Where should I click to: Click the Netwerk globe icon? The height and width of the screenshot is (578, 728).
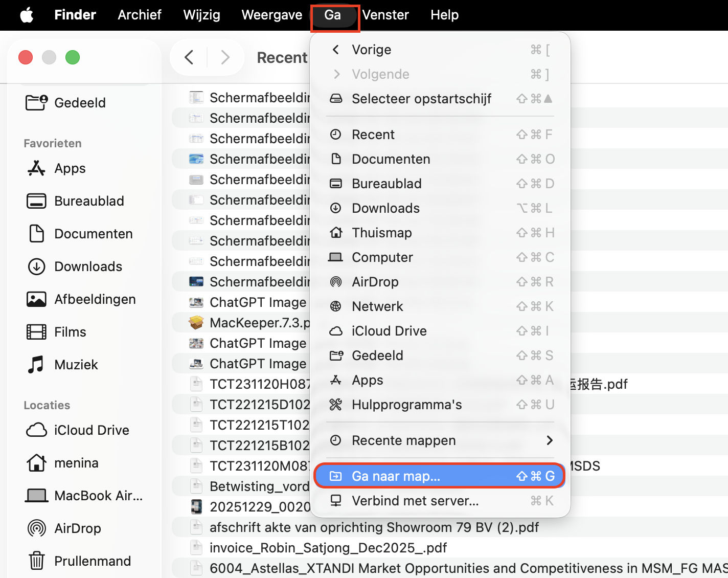tap(336, 306)
